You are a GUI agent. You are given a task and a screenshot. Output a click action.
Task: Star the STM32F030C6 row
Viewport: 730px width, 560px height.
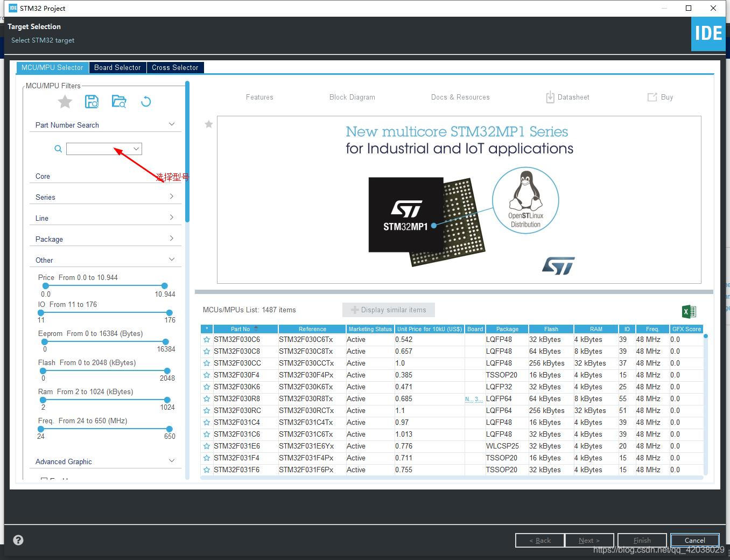click(x=207, y=340)
